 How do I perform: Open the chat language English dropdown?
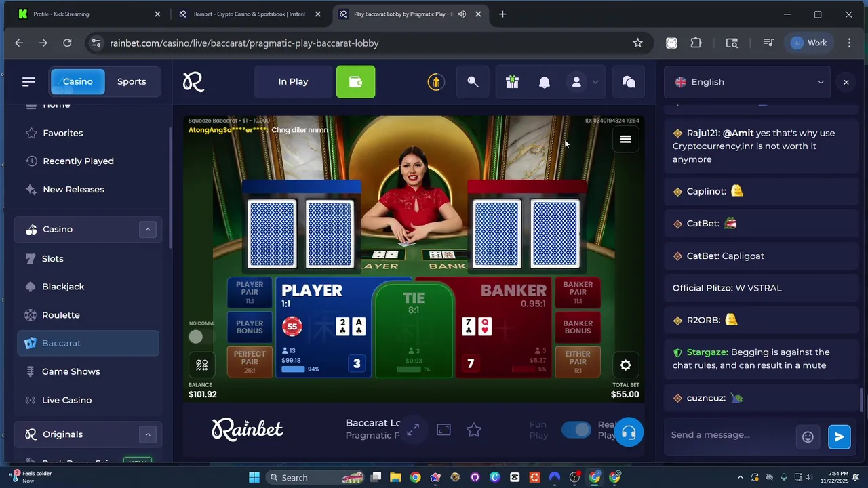747,82
